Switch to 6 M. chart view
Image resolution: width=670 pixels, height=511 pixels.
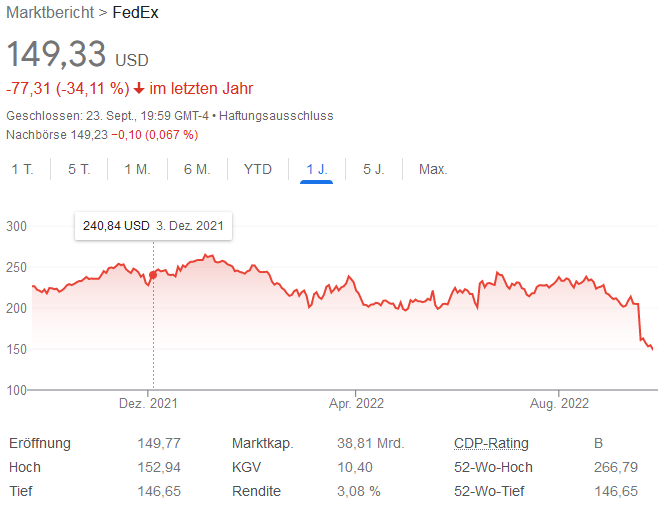(197, 169)
